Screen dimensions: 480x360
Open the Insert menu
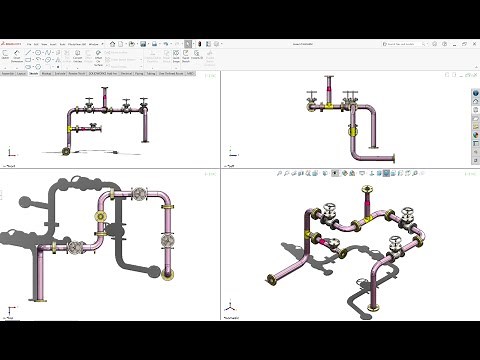[x=53, y=44]
